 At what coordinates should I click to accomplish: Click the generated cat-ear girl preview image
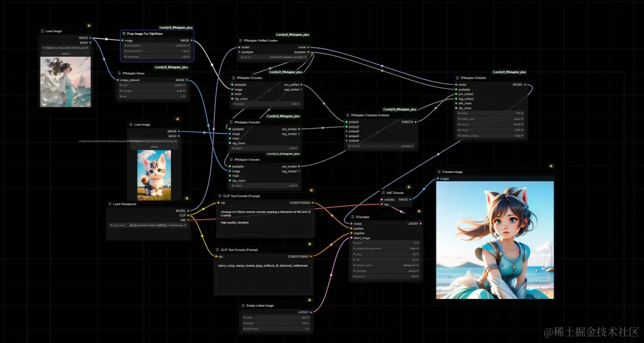tap(495, 240)
